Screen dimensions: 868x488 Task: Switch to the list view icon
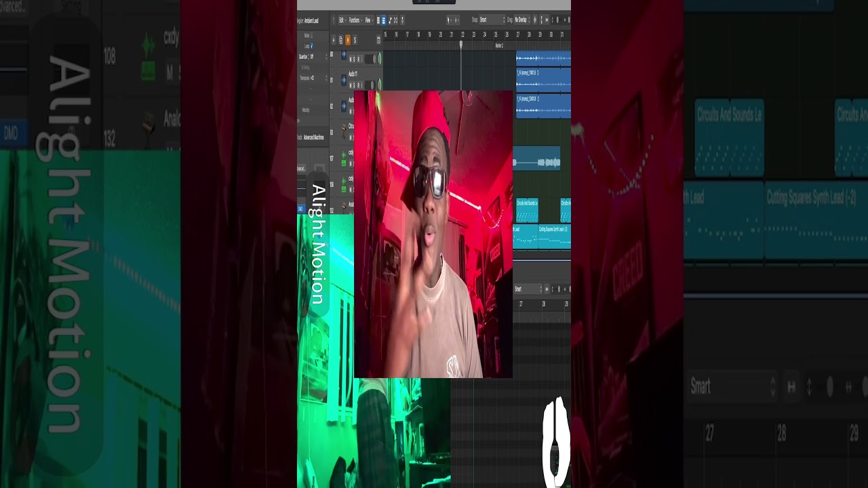tap(378, 20)
